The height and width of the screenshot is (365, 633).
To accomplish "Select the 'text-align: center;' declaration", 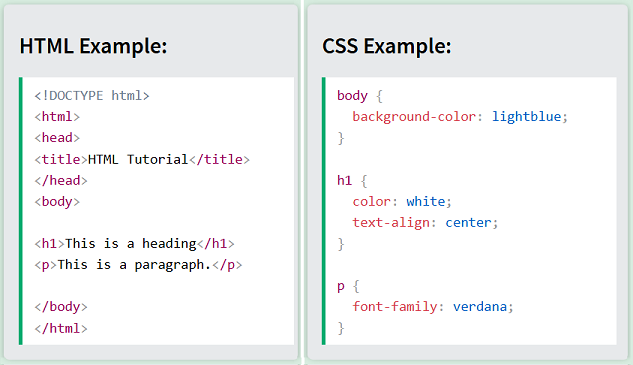I will tap(425, 222).
